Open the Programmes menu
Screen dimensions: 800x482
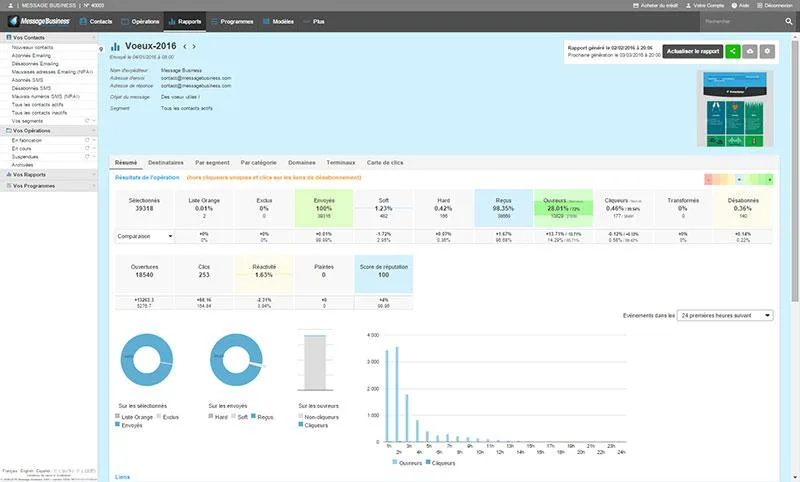(232, 21)
